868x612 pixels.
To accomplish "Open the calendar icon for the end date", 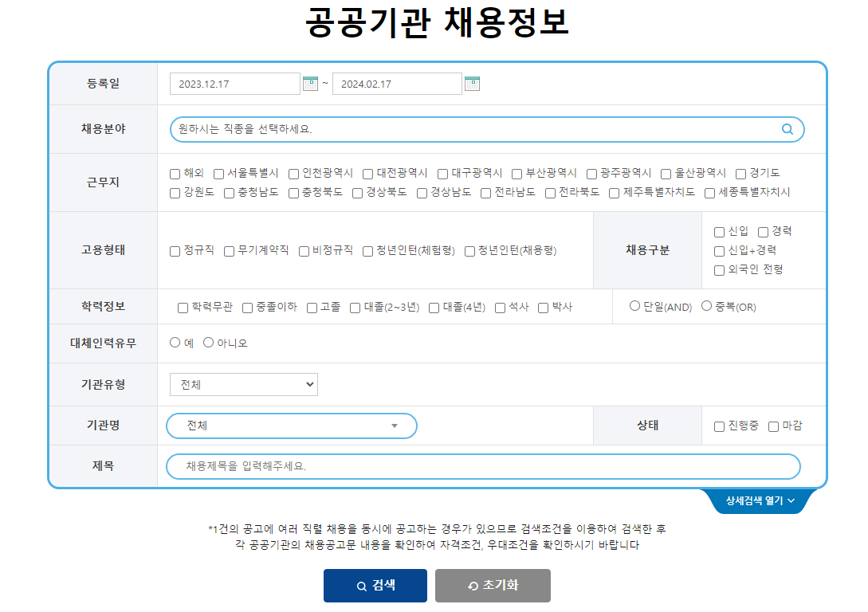I will coord(472,83).
